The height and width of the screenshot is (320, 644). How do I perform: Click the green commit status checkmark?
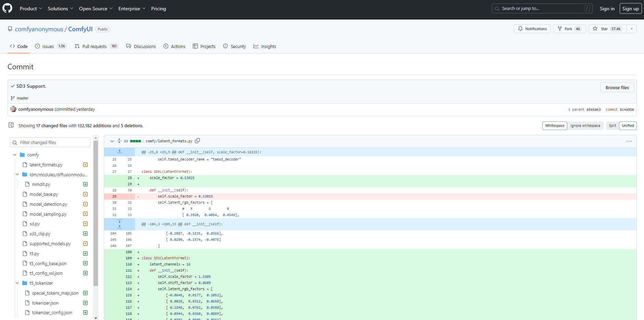13,86
